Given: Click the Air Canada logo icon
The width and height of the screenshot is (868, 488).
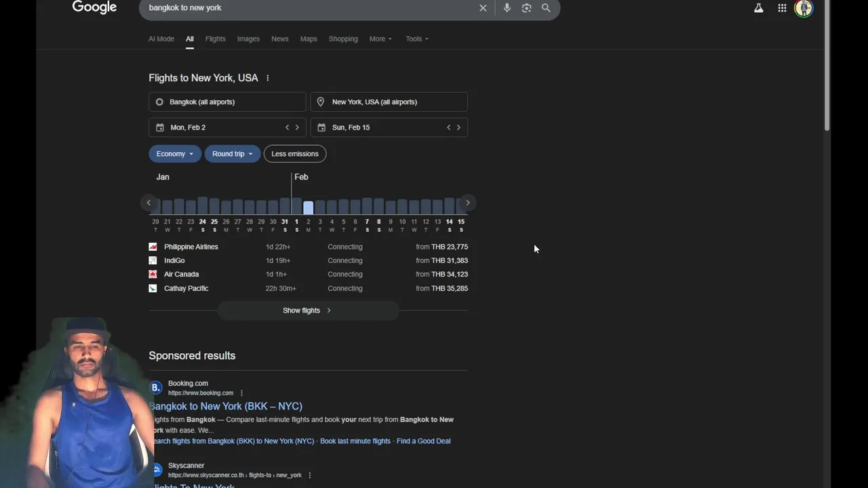Looking at the screenshot, I should click(x=153, y=274).
